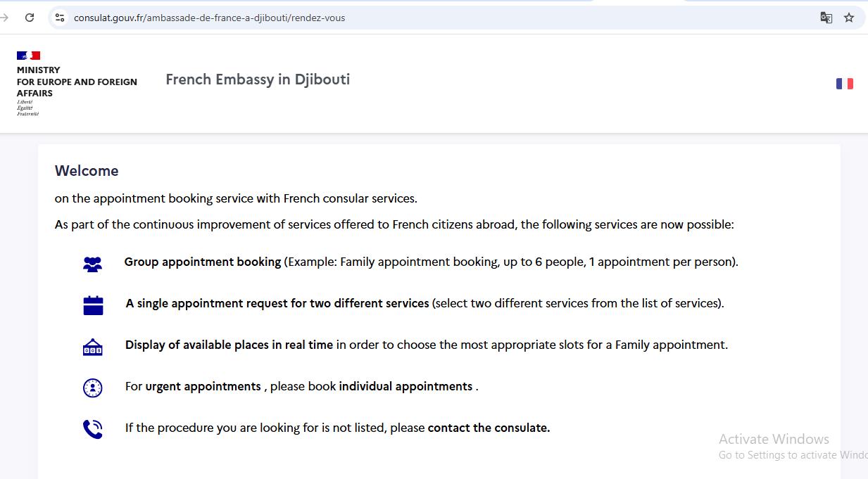Click the group appointment booking people icon

point(92,262)
